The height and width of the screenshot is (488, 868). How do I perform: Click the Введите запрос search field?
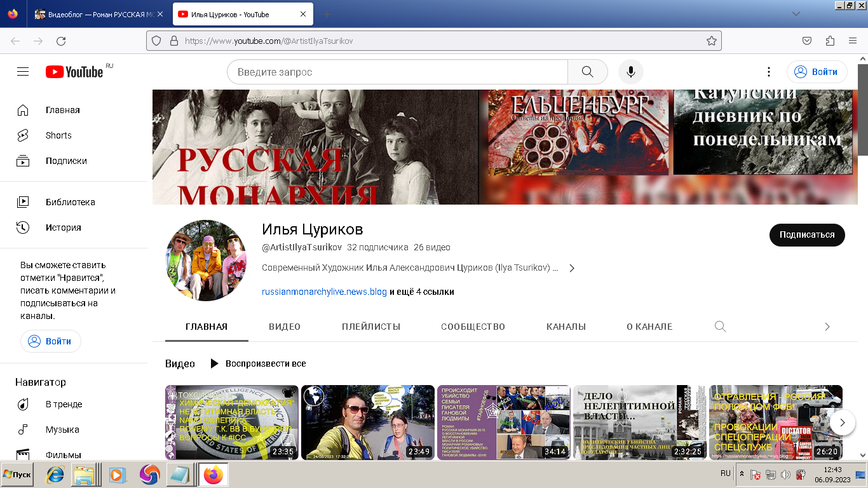pyautogui.click(x=397, y=72)
